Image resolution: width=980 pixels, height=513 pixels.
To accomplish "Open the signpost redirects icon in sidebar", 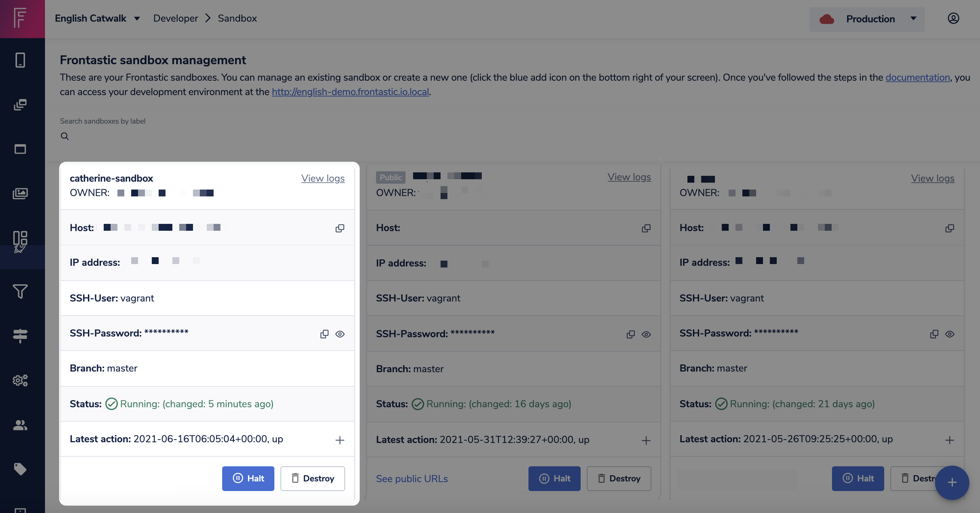I will [20, 336].
